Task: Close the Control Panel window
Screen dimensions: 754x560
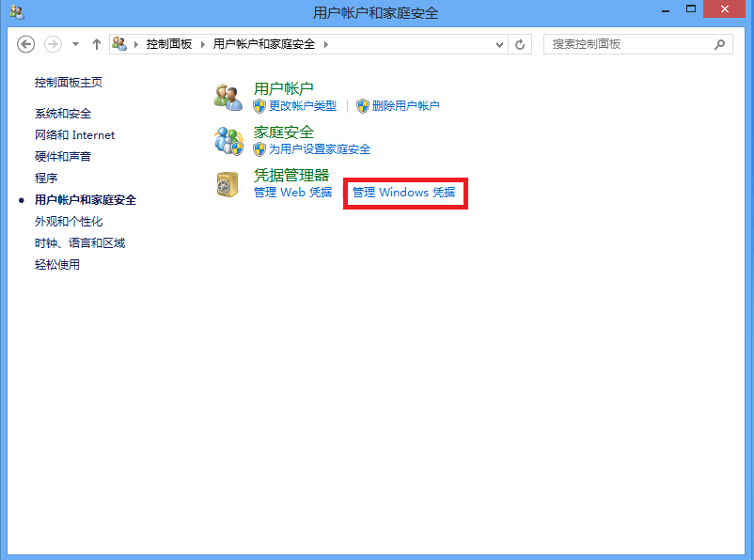Action: (724, 9)
